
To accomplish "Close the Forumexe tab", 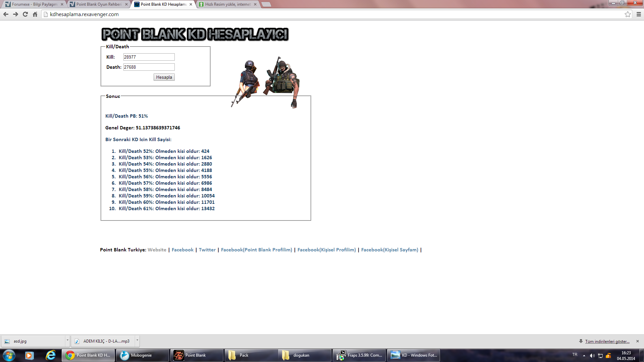I will (x=62, y=4).
